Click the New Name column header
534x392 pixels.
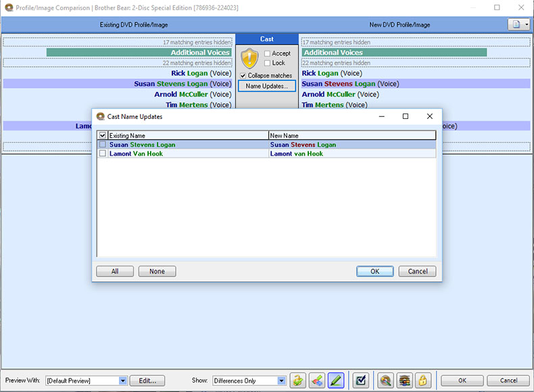pyautogui.click(x=351, y=135)
